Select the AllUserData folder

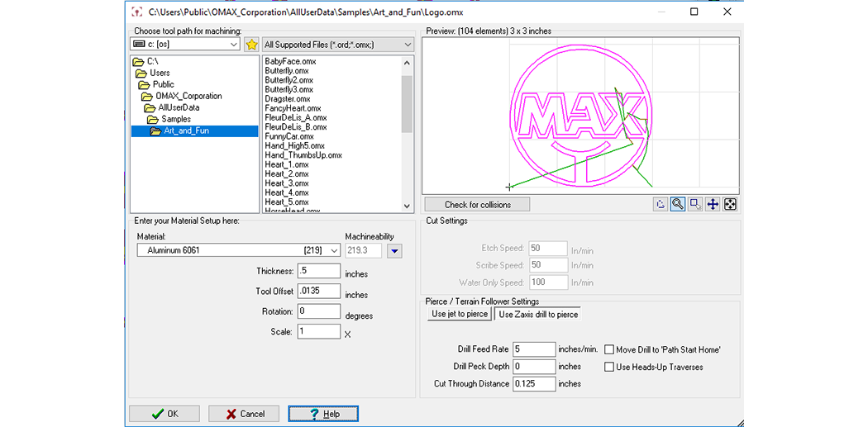coord(173,107)
